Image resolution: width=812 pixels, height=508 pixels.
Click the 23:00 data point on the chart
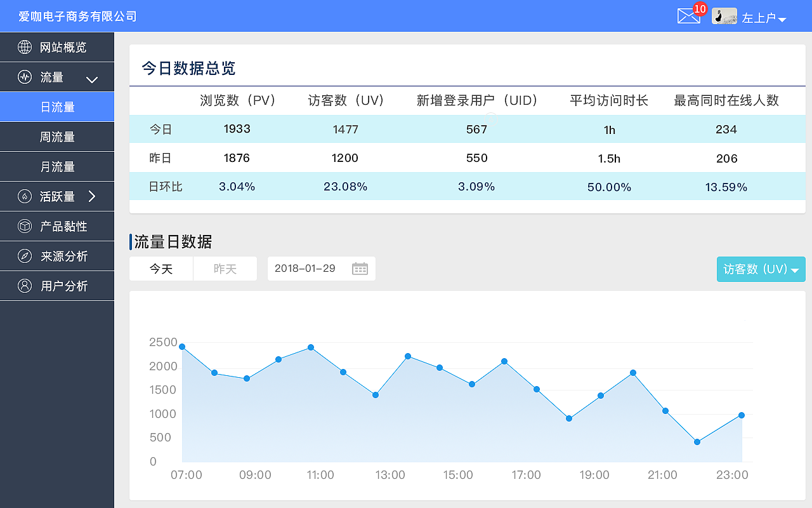(741, 415)
